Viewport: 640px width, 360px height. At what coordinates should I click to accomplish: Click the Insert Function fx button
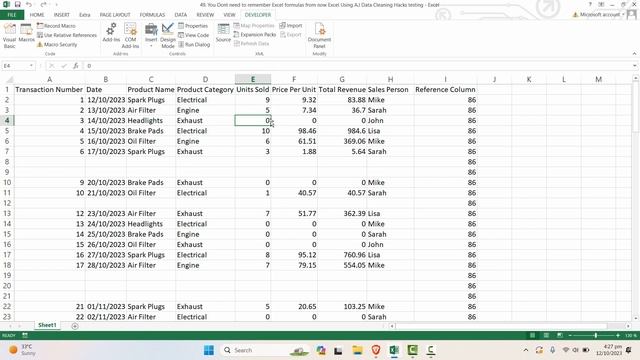[76, 66]
